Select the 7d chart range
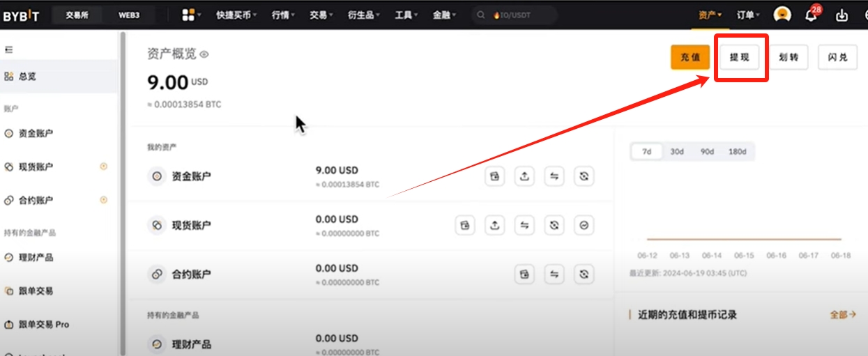Image resolution: width=868 pixels, height=356 pixels. [647, 152]
